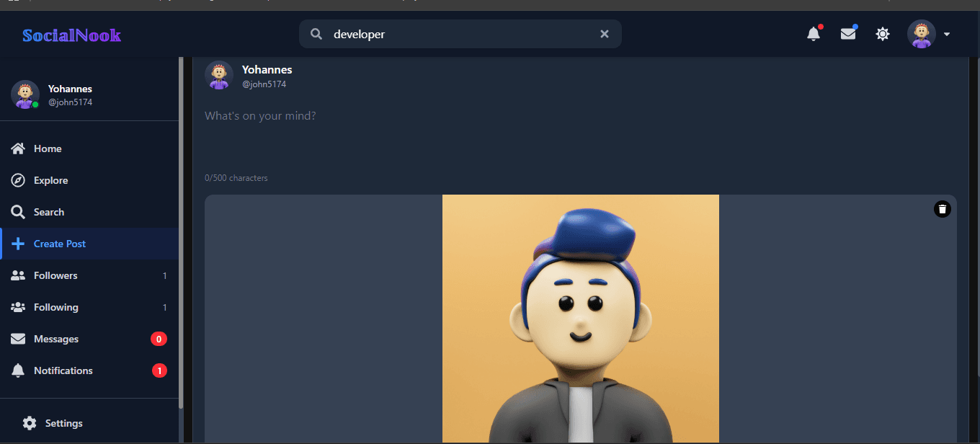Click the "What's on your mind?" text area
Image resolution: width=980 pixels, height=444 pixels.
point(580,137)
